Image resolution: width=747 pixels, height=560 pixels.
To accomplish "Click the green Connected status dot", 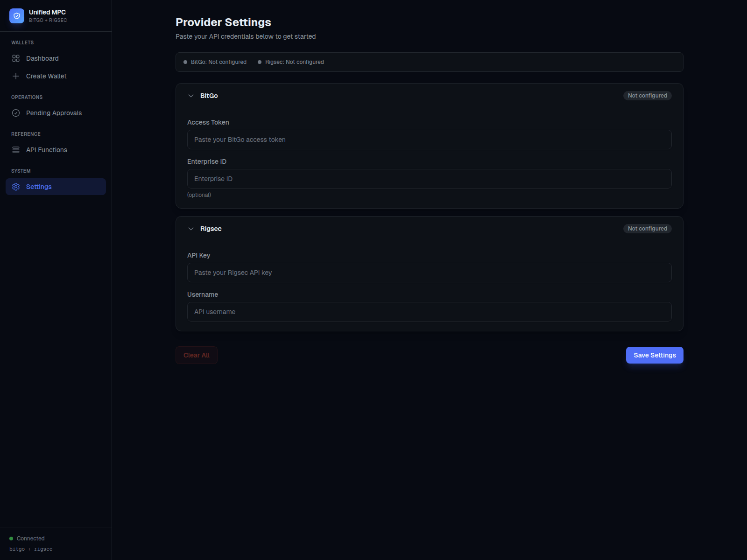I will tap(11, 538).
